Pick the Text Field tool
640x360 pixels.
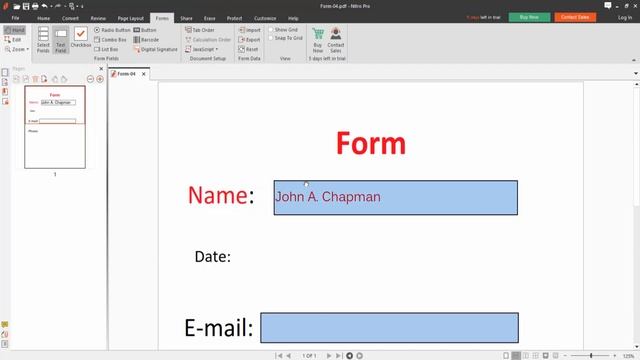[x=60, y=40]
